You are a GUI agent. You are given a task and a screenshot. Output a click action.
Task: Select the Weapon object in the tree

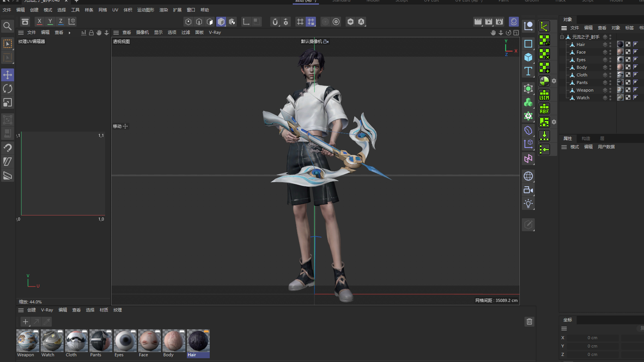[585, 90]
